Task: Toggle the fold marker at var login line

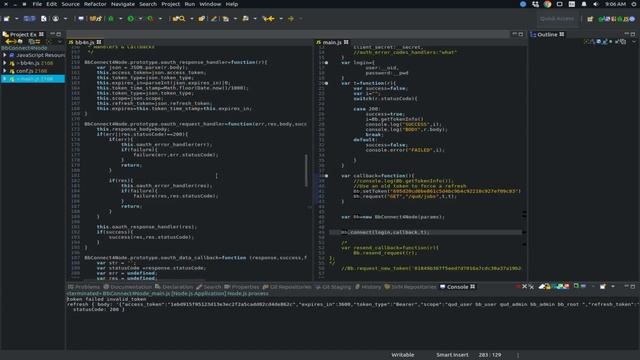Action: [326, 63]
